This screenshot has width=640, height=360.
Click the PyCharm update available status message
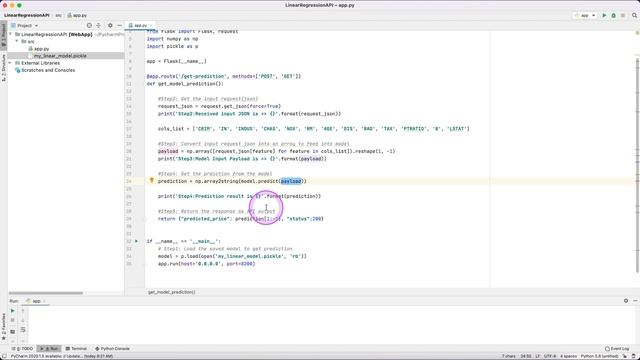(x=62, y=356)
